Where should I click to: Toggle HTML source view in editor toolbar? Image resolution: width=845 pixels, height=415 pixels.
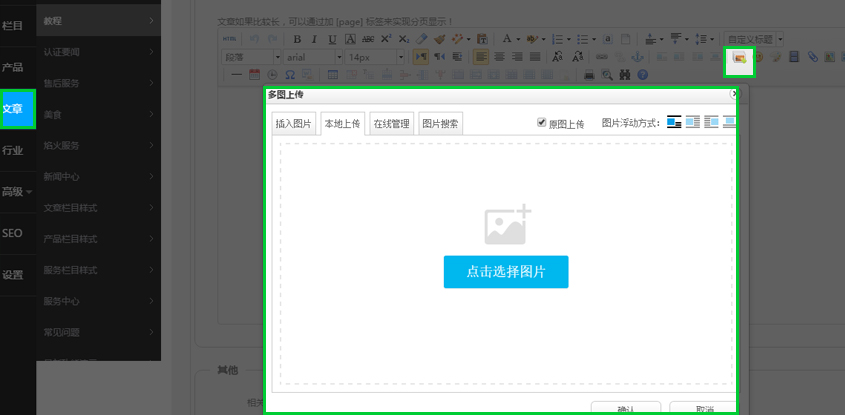pyautogui.click(x=230, y=39)
